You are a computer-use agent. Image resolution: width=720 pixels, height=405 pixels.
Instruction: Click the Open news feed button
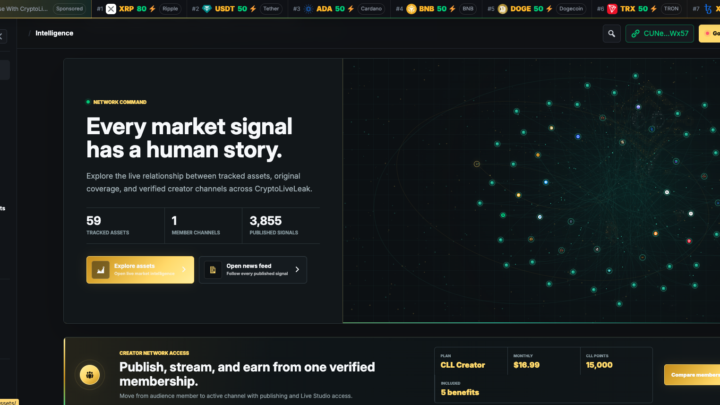253,270
